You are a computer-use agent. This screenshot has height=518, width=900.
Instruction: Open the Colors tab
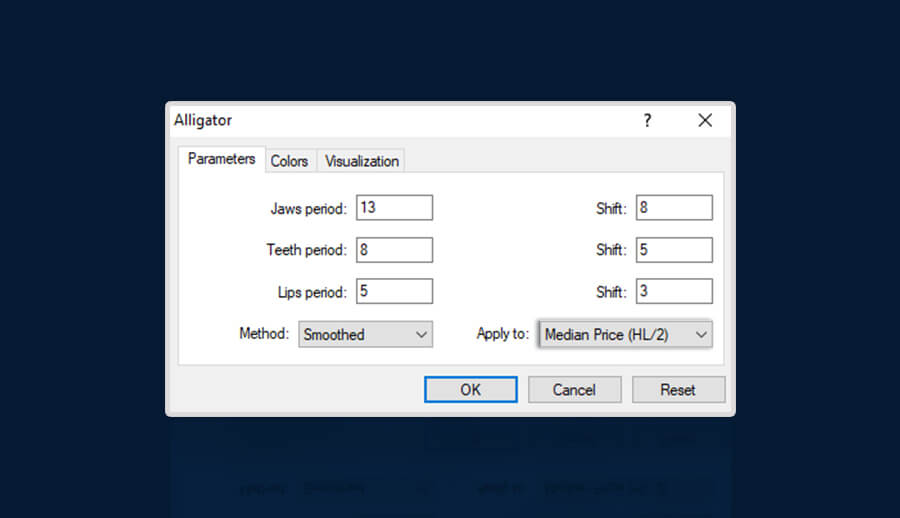coord(289,161)
